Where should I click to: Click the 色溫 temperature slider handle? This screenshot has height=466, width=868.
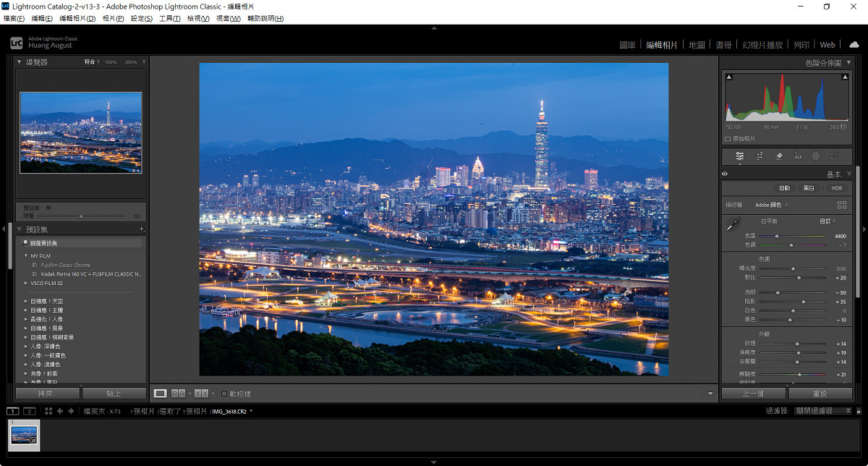point(776,236)
